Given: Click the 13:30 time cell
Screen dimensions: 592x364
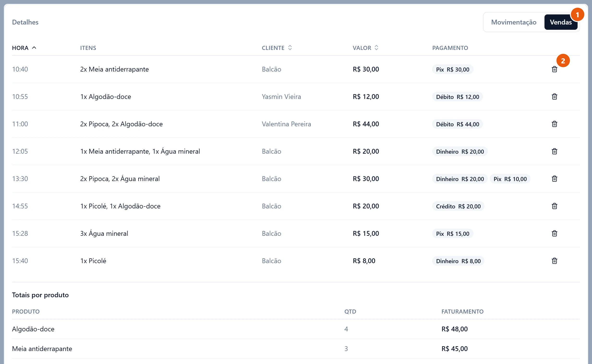Looking at the screenshot, I should point(20,179).
